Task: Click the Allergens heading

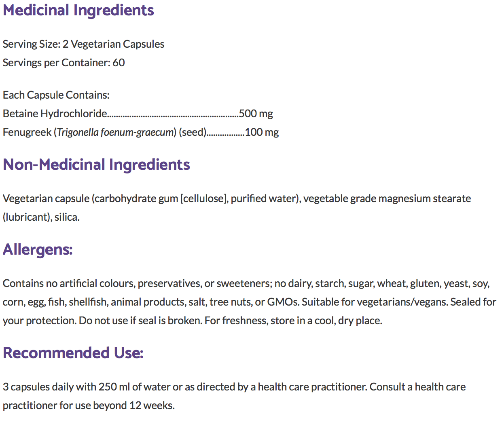Action: [38, 249]
